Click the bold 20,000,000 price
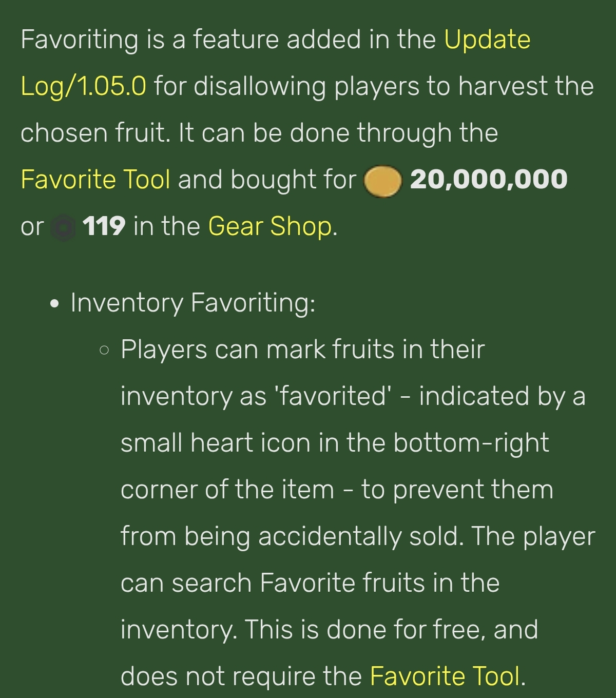Image resolution: width=616 pixels, height=698 pixels. 489,180
